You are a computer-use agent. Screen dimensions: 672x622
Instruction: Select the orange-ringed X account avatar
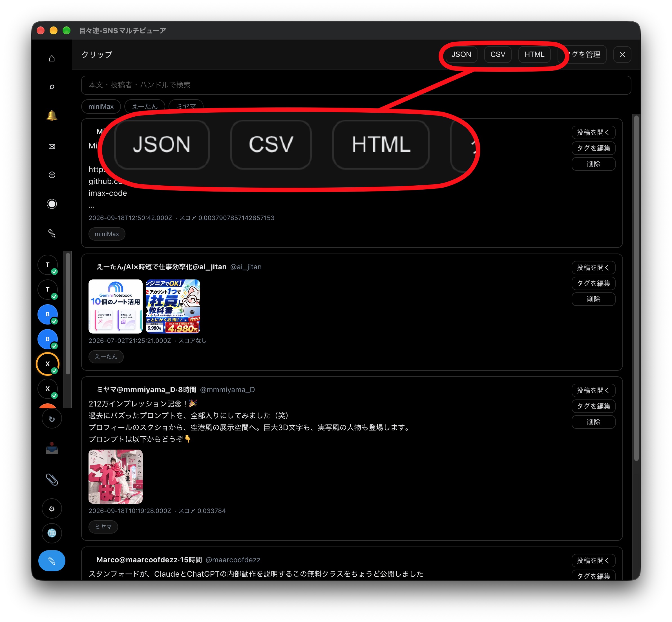tap(47, 364)
